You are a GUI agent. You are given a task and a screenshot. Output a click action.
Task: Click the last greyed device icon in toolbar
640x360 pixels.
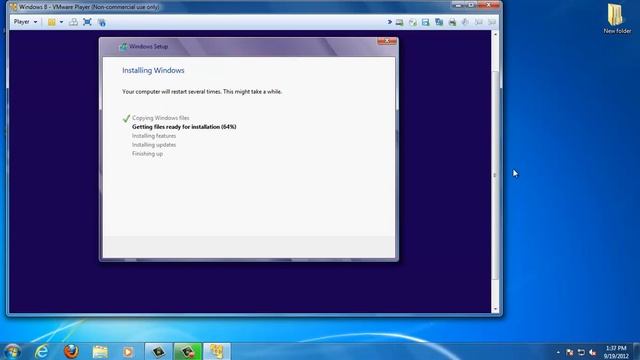[x=492, y=22]
